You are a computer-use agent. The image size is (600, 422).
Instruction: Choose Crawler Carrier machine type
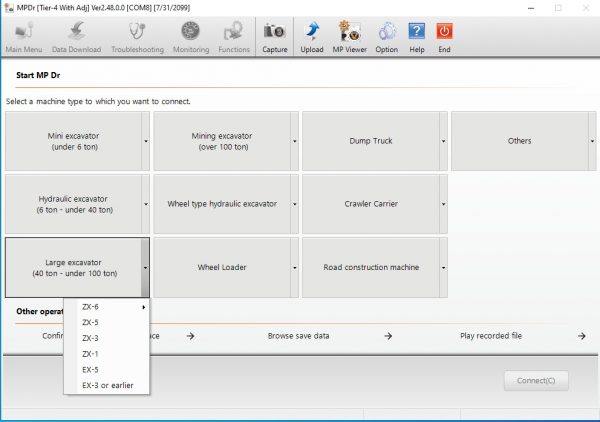(x=371, y=204)
